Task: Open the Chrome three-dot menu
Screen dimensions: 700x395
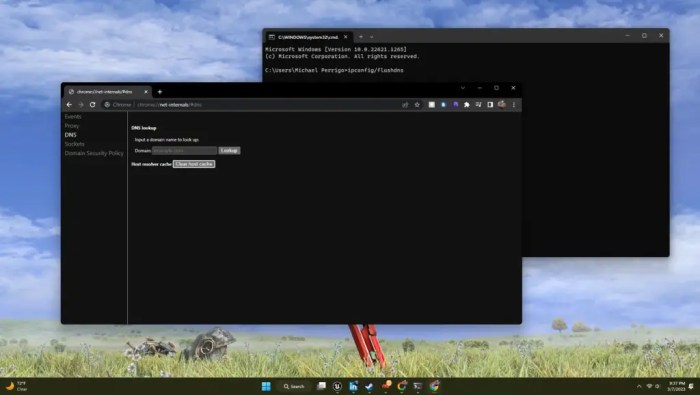Action: [x=513, y=104]
